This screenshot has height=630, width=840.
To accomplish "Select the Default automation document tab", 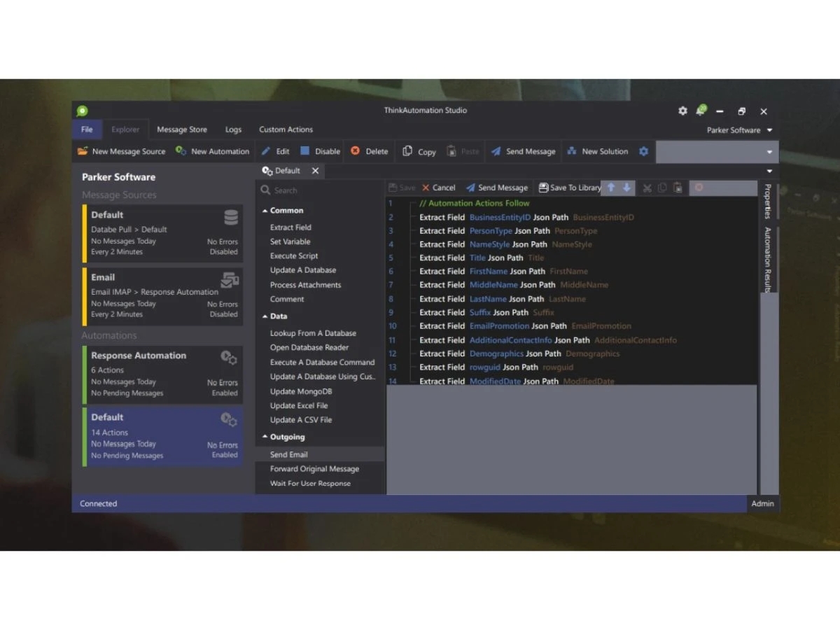I will tap(281, 171).
